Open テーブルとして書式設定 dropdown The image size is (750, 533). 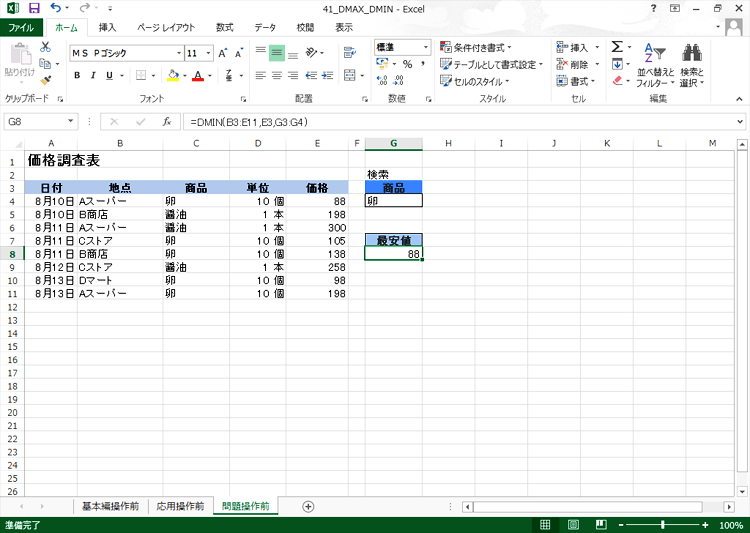(x=492, y=65)
